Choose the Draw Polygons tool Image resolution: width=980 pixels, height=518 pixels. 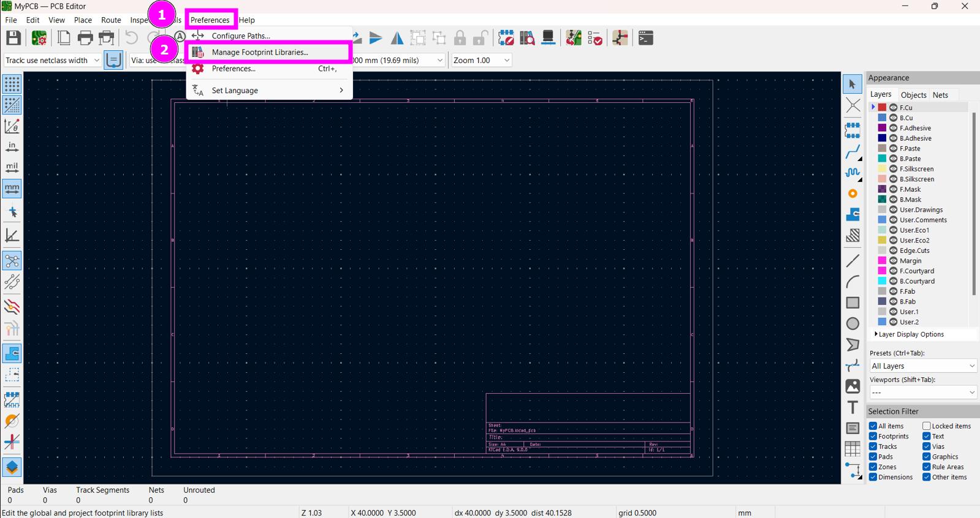(x=853, y=345)
